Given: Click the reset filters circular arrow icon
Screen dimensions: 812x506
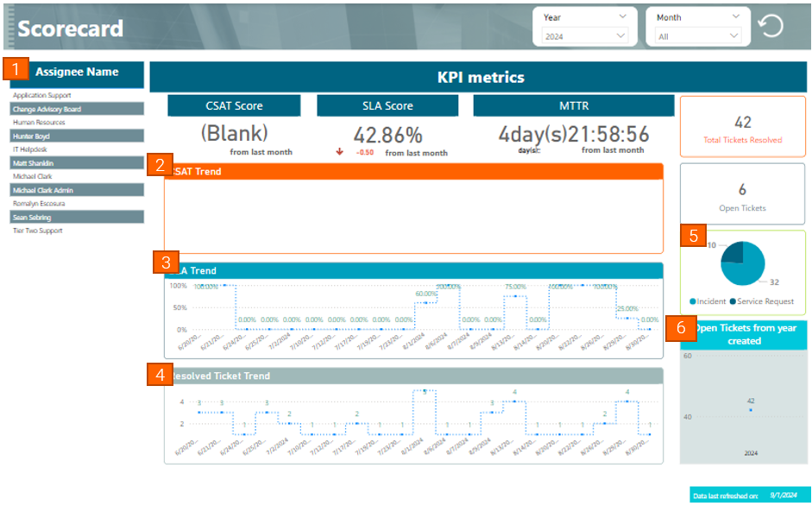Looking at the screenshot, I should point(770,26).
